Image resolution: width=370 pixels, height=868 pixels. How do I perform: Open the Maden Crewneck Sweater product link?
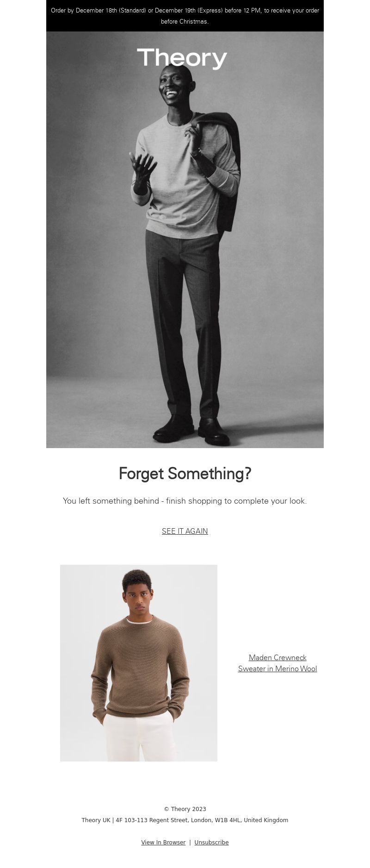click(277, 663)
